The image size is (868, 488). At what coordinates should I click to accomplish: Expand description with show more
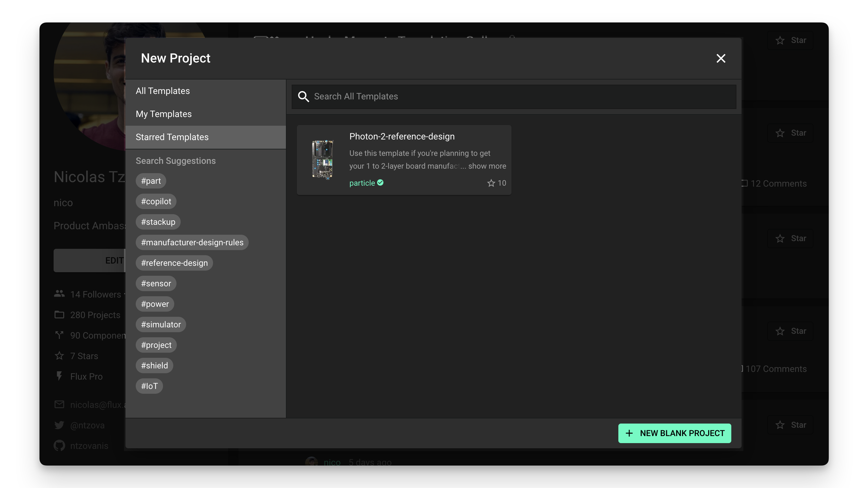coord(487,166)
